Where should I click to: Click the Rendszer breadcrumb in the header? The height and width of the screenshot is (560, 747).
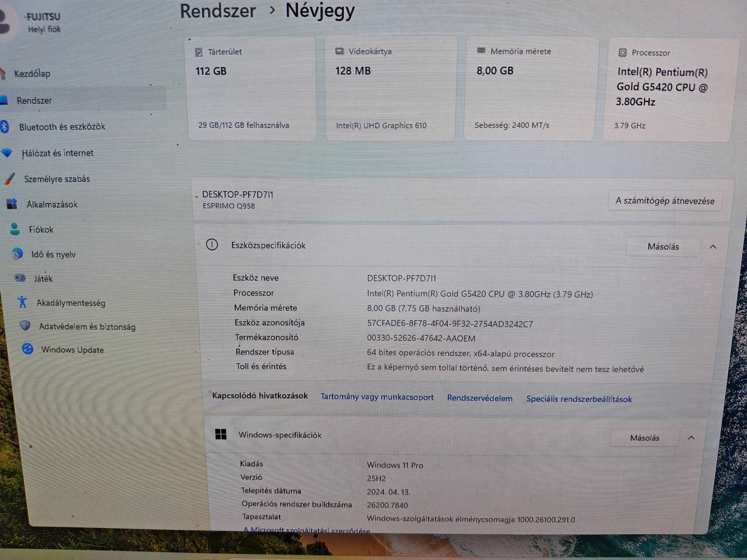point(218,11)
